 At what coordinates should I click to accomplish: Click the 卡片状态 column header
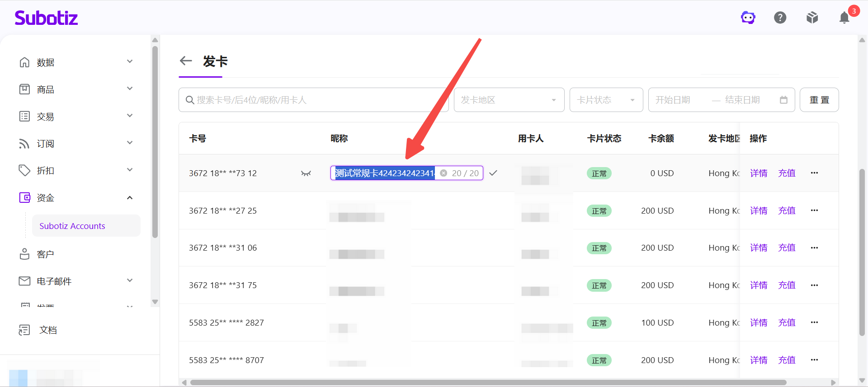click(x=604, y=138)
